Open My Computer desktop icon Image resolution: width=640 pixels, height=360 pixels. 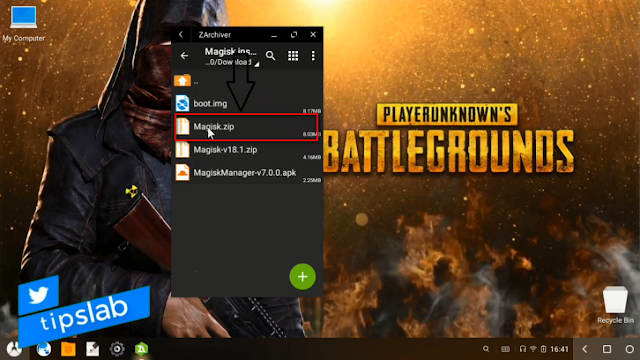coord(24,24)
